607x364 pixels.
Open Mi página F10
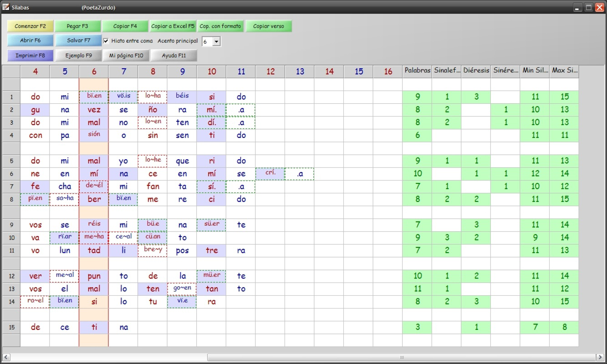[x=126, y=56]
